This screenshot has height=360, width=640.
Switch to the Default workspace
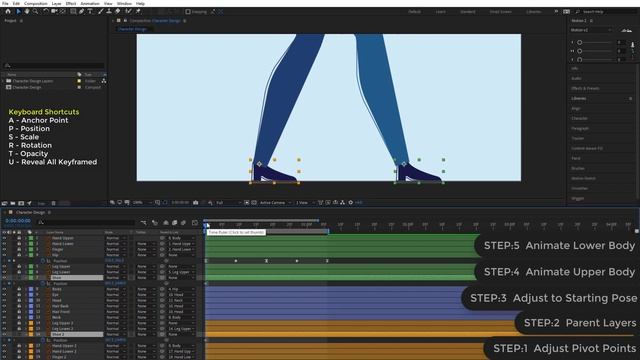click(x=414, y=12)
